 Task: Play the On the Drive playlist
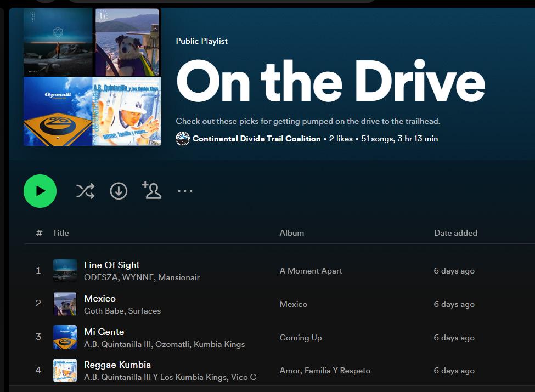pos(40,191)
